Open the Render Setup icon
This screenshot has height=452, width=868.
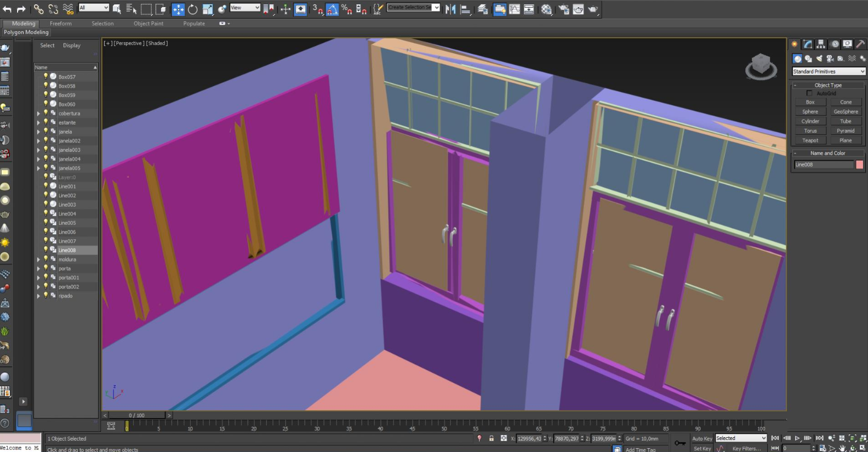coord(563,9)
